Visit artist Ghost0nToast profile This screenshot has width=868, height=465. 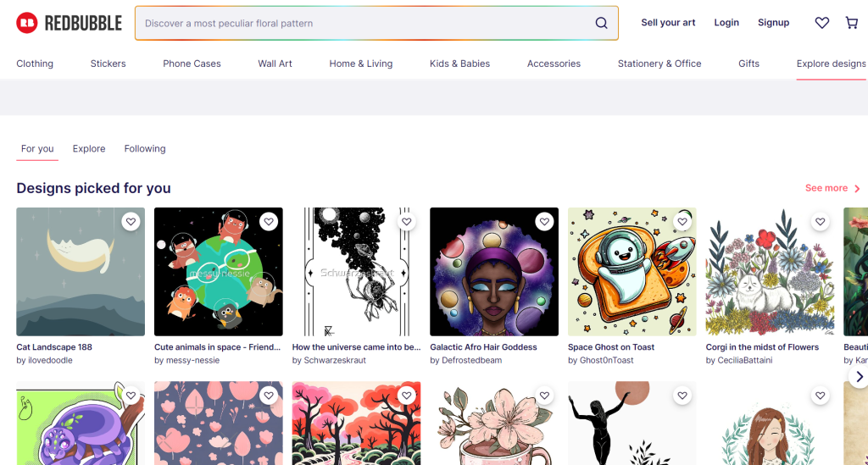point(606,361)
